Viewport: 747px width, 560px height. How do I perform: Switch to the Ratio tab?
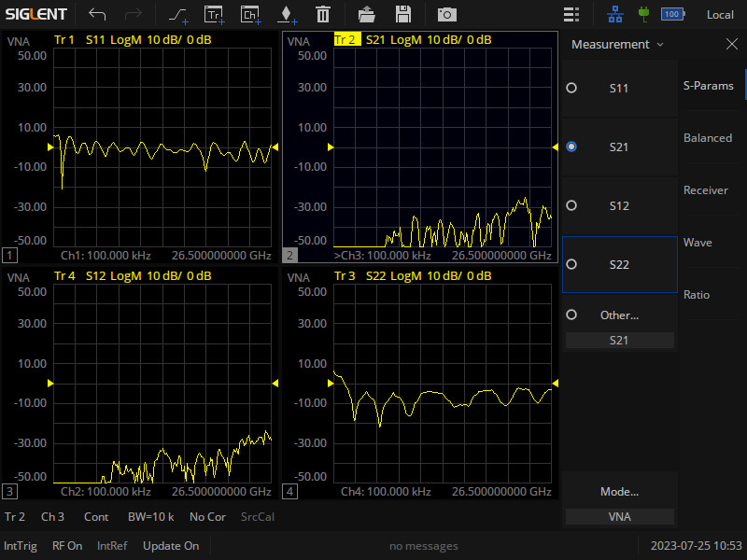[x=697, y=295]
